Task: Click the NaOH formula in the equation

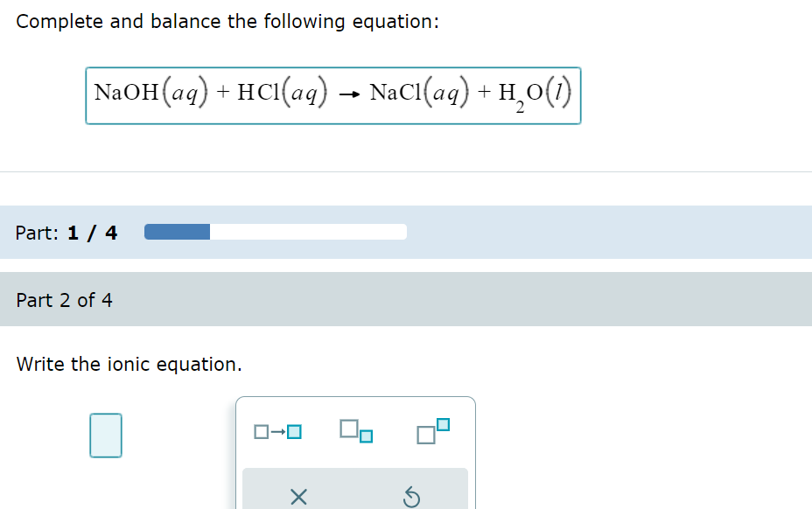Action: coord(128,92)
